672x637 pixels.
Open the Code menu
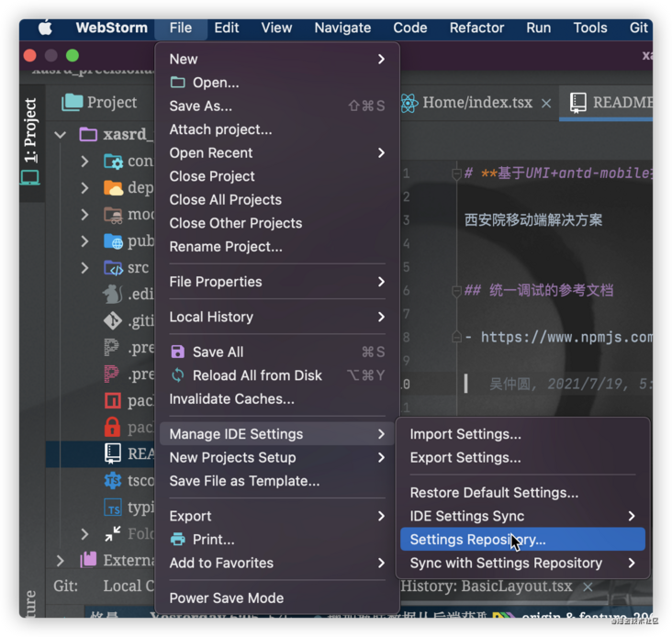tap(410, 28)
